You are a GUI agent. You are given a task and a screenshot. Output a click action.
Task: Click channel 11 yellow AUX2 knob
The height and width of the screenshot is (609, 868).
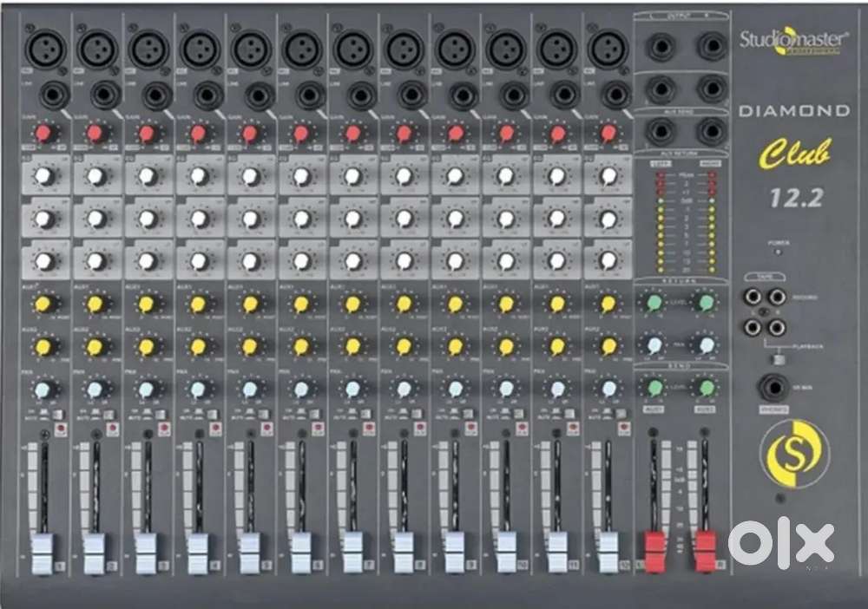[x=557, y=347]
